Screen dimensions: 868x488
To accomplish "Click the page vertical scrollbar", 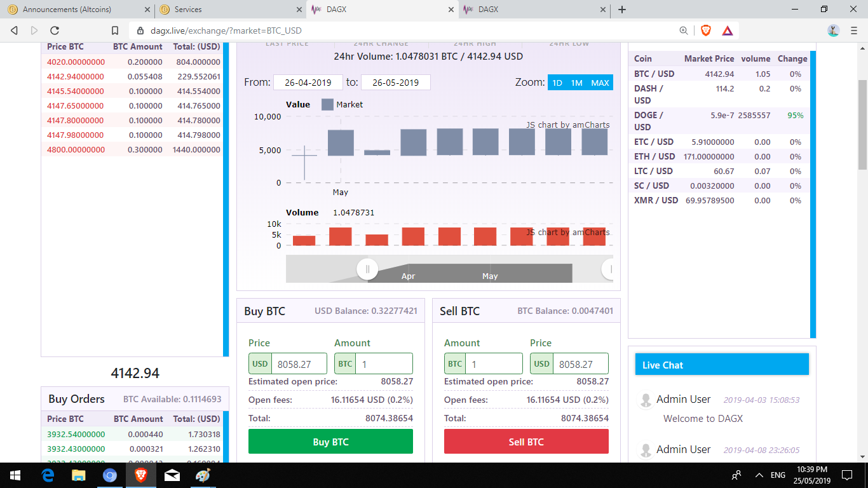I will [x=862, y=124].
